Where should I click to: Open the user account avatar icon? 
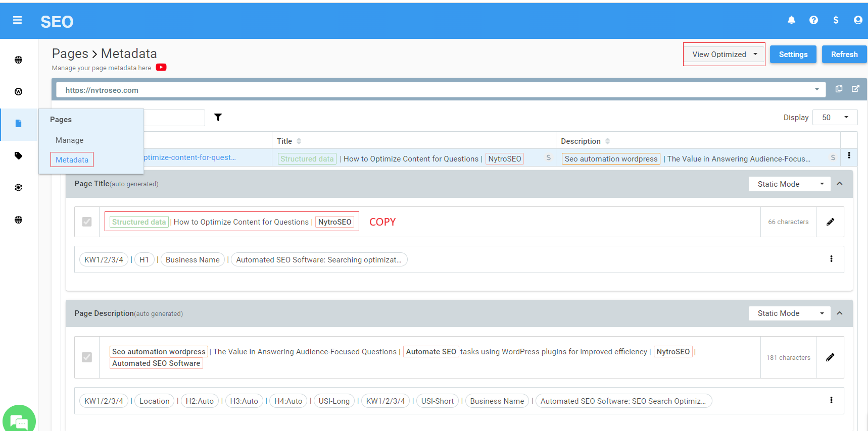coord(858,20)
